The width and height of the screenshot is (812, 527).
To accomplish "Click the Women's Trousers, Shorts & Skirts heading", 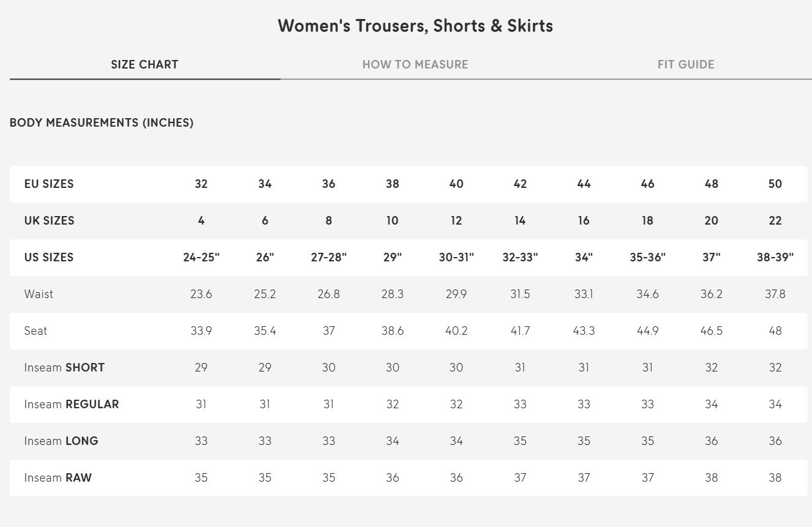I will [415, 26].
